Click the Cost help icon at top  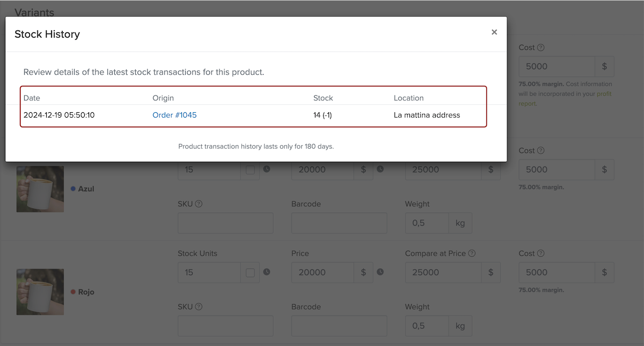541,47
